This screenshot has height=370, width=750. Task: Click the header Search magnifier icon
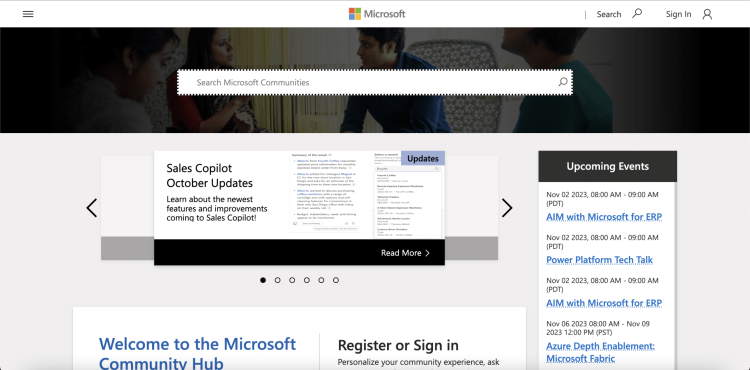pyautogui.click(x=637, y=13)
